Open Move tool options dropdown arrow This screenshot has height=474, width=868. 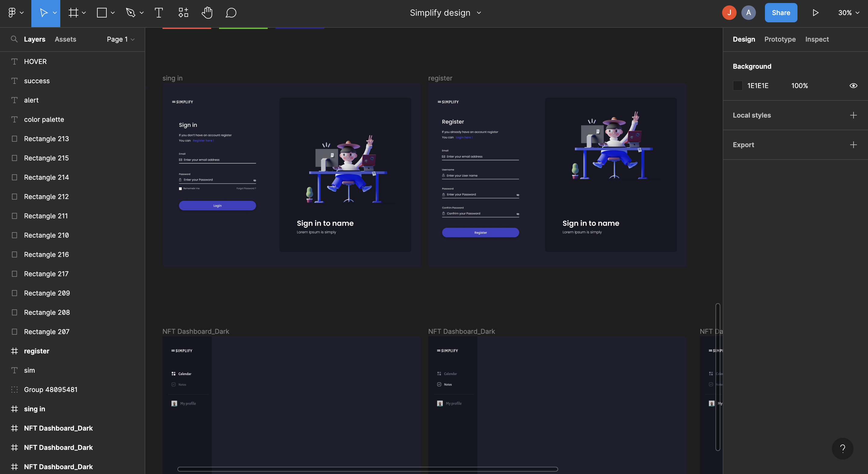(55, 13)
